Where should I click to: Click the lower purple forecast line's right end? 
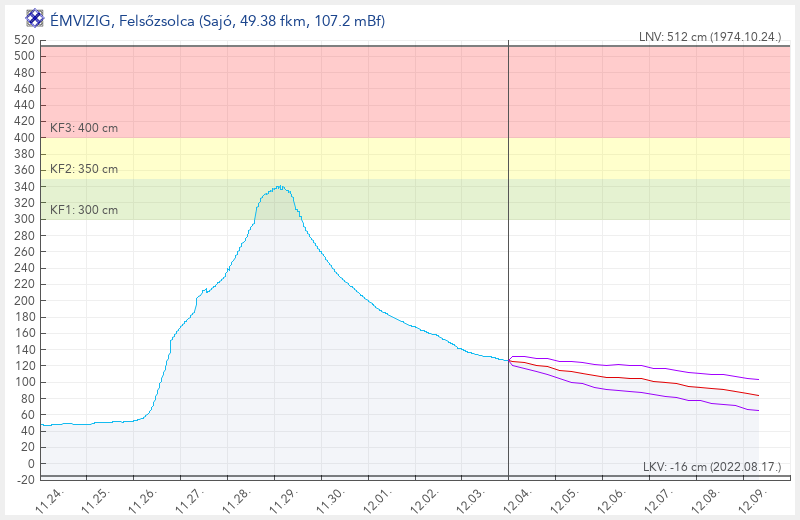pos(758,410)
